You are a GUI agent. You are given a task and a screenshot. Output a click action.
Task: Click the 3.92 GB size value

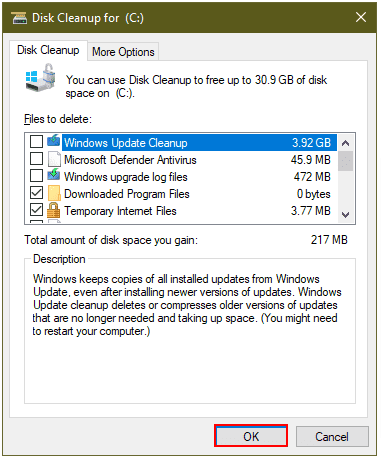(x=311, y=143)
